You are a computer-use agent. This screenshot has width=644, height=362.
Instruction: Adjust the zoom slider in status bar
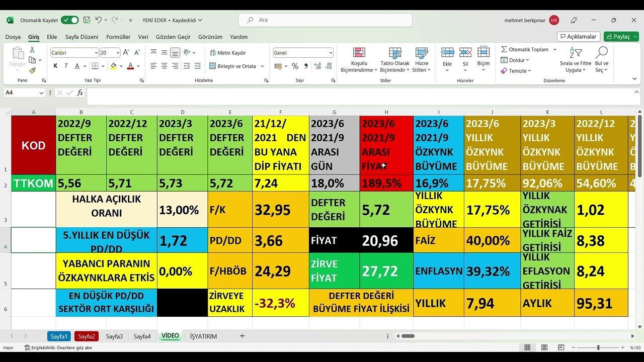tap(598, 347)
